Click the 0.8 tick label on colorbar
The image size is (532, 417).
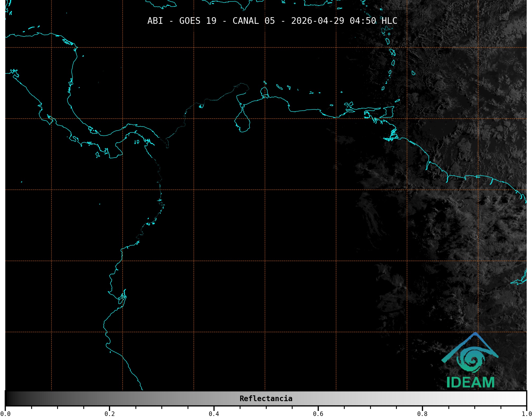pos(422,414)
